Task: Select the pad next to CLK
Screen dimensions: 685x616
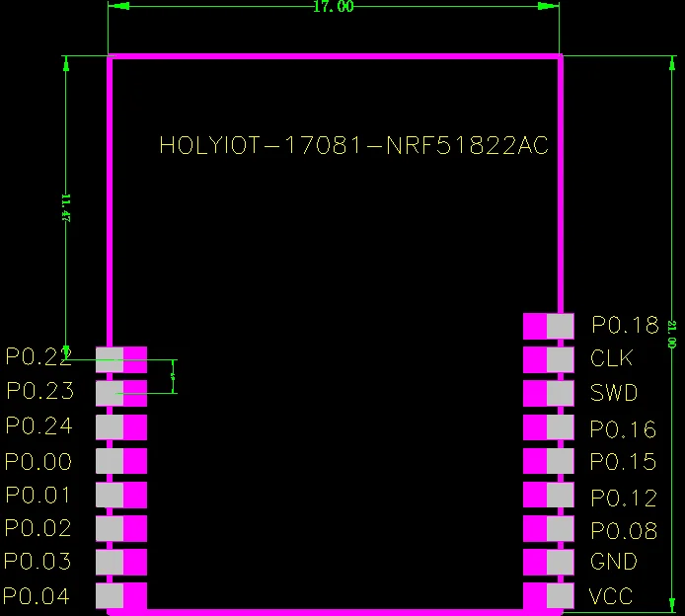Action: [549, 359]
